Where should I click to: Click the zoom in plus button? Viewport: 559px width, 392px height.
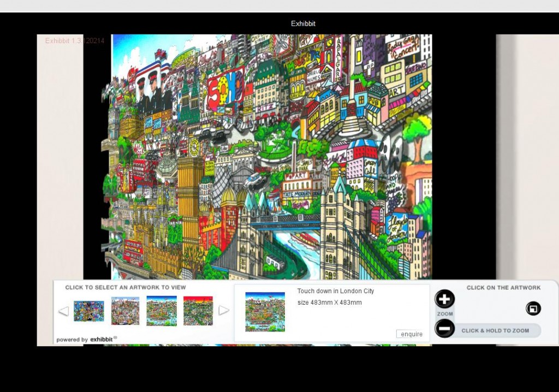[444, 299]
